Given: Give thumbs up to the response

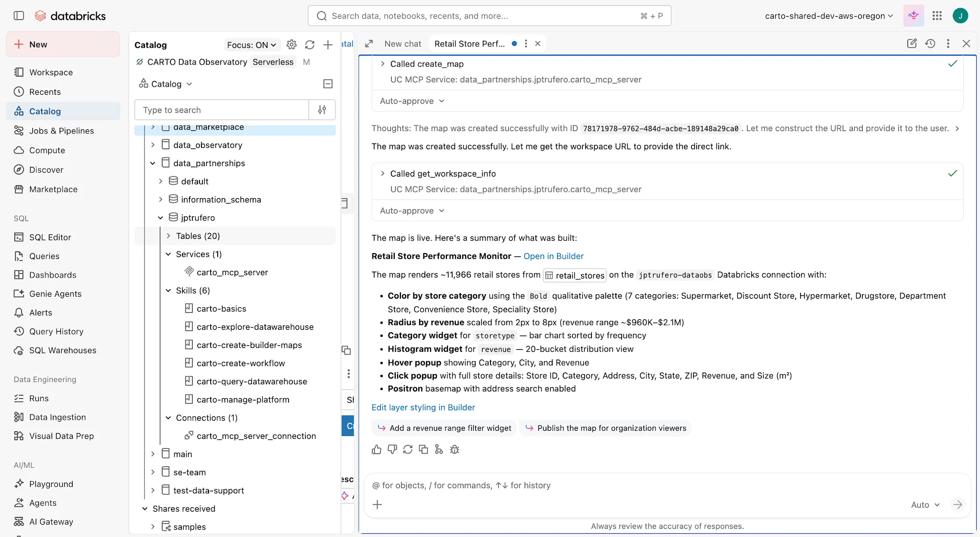Looking at the screenshot, I should point(377,449).
